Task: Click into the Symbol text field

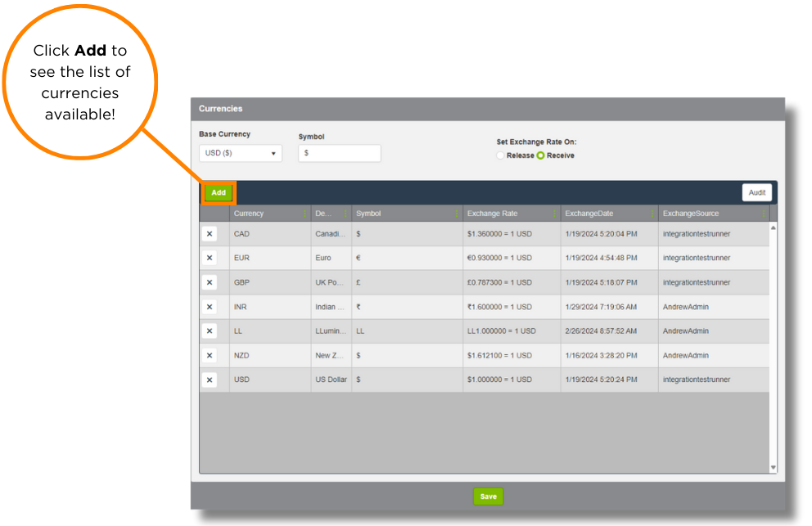Action: (x=339, y=153)
